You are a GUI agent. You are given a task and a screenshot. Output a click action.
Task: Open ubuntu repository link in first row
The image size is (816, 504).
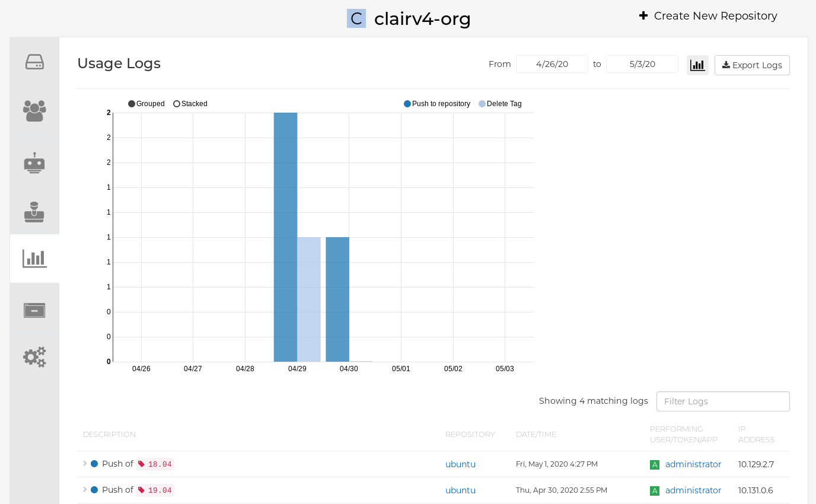[x=460, y=464]
